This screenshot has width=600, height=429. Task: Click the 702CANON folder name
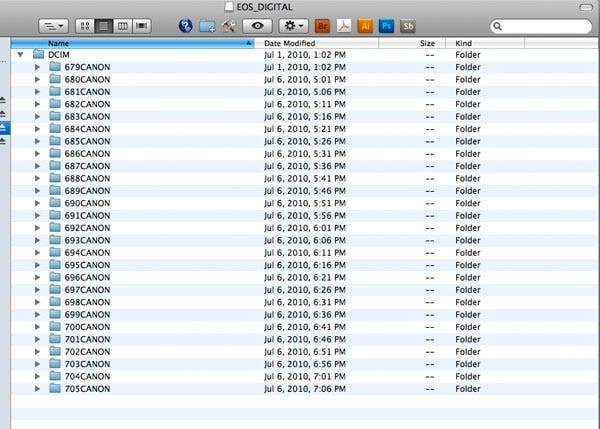click(x=87, y=352)
